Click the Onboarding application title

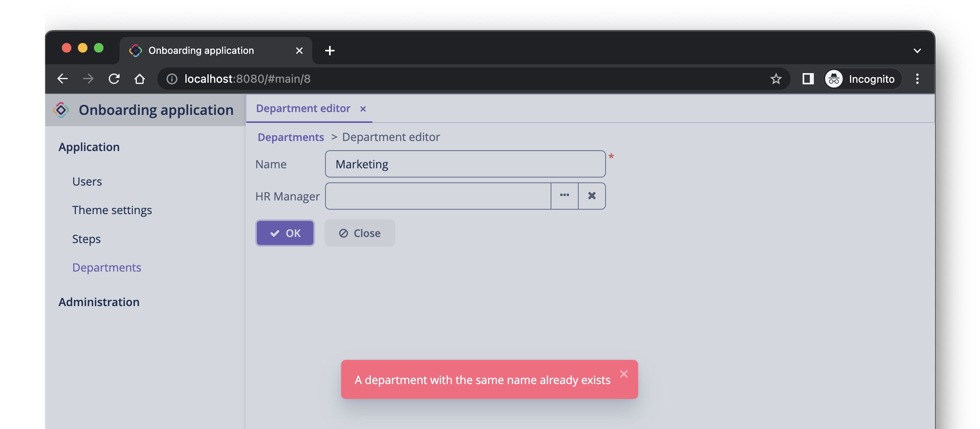point(156,110)
